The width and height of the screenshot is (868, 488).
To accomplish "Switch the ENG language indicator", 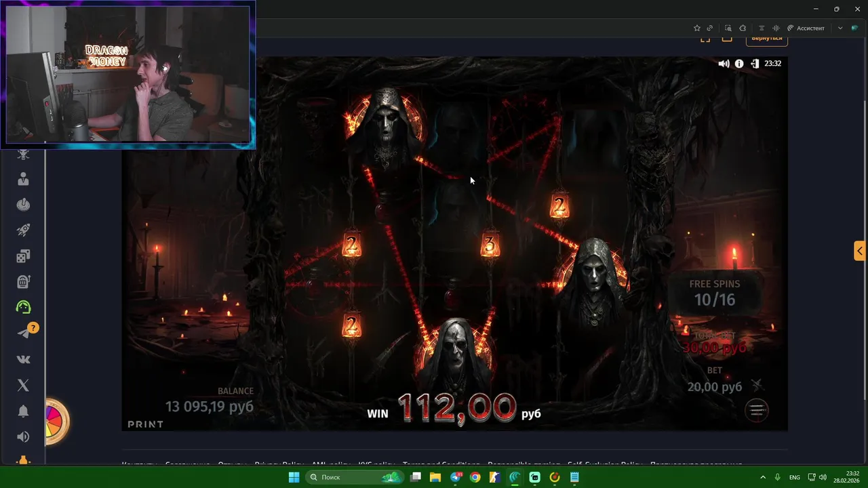I will [796, 477].
